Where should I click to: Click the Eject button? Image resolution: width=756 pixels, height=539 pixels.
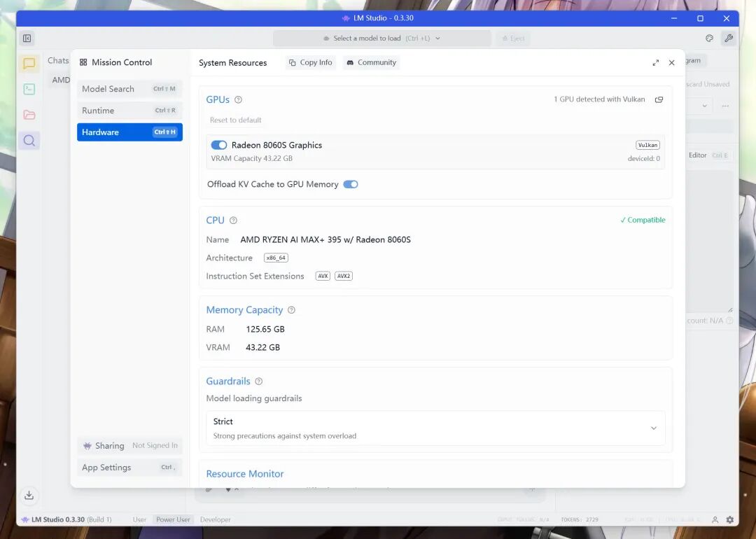[513, 38]
